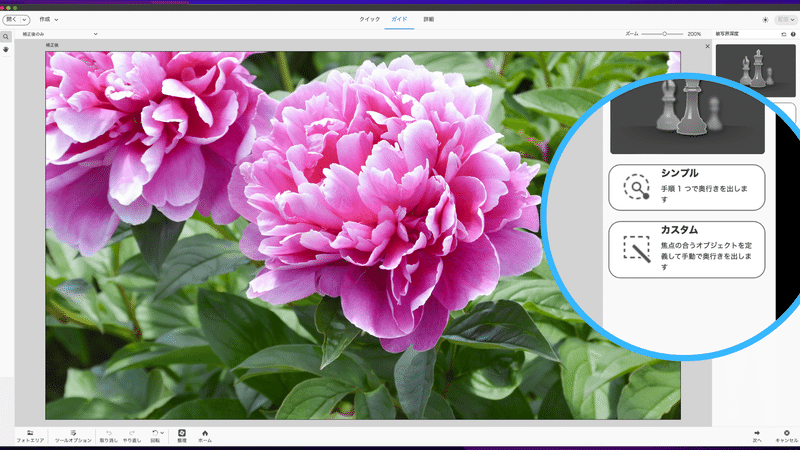Open the grayed share dropdown at top right

tap(786, 20)
